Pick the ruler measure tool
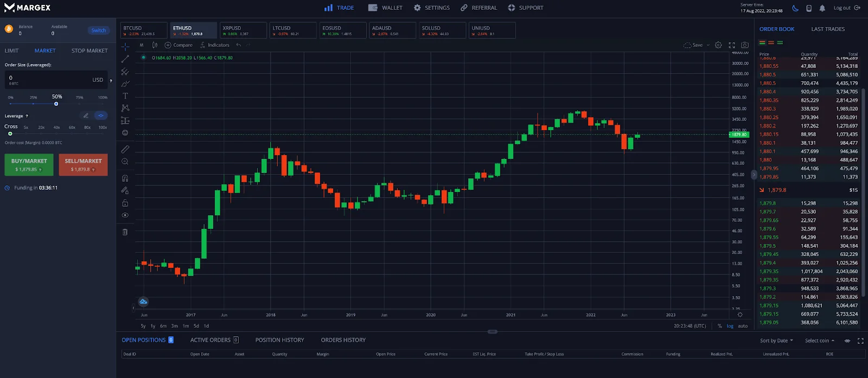868x378 pixels. (125, 149)
